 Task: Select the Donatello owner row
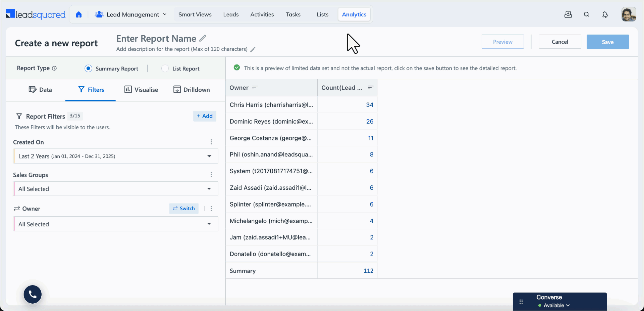(301, 254)
